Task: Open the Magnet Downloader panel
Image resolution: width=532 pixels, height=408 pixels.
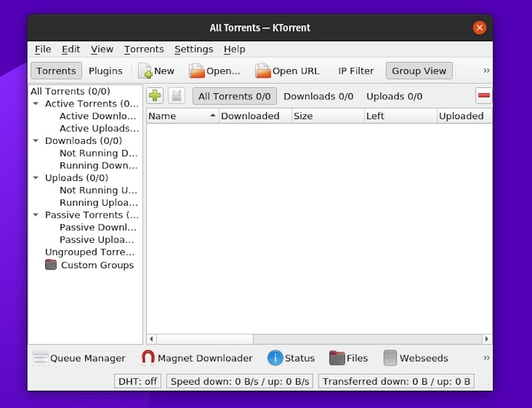Action: (197, 358)
